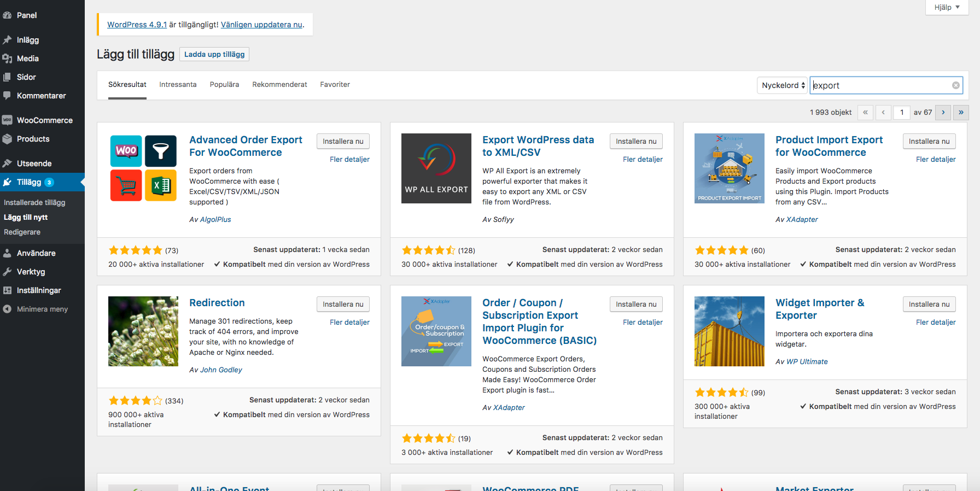Open the Verktyg wrench icon
This screenshot has height=491, width=980.
pos(7,272)
